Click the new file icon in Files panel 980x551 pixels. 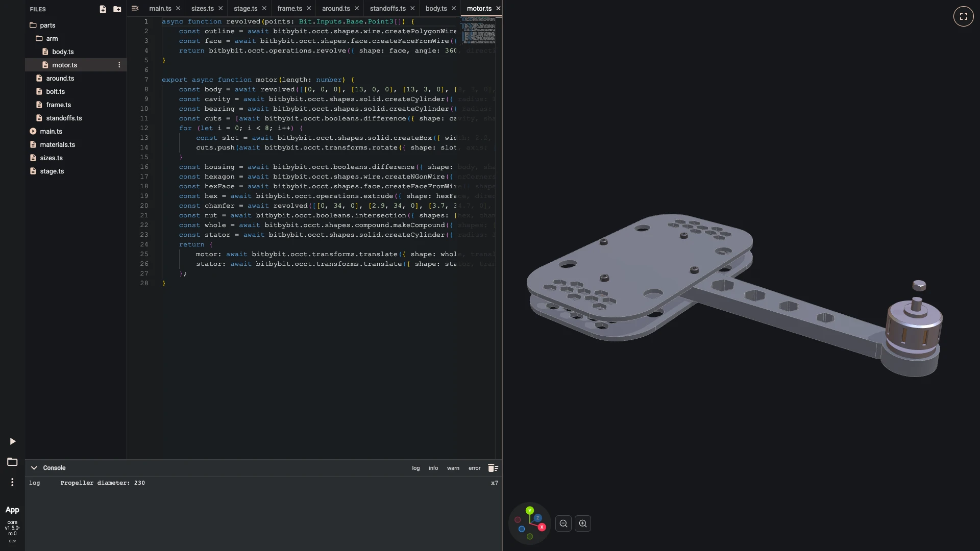[x=103, y=9]
